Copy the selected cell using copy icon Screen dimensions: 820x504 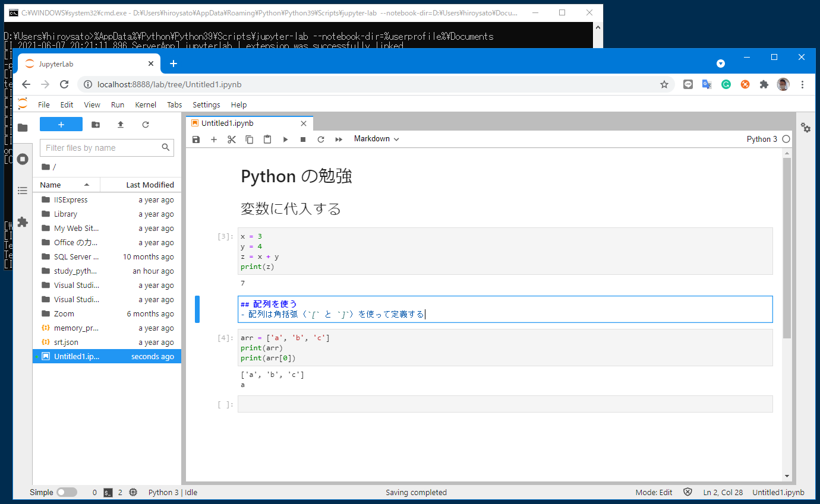click(x=249, y=139)
